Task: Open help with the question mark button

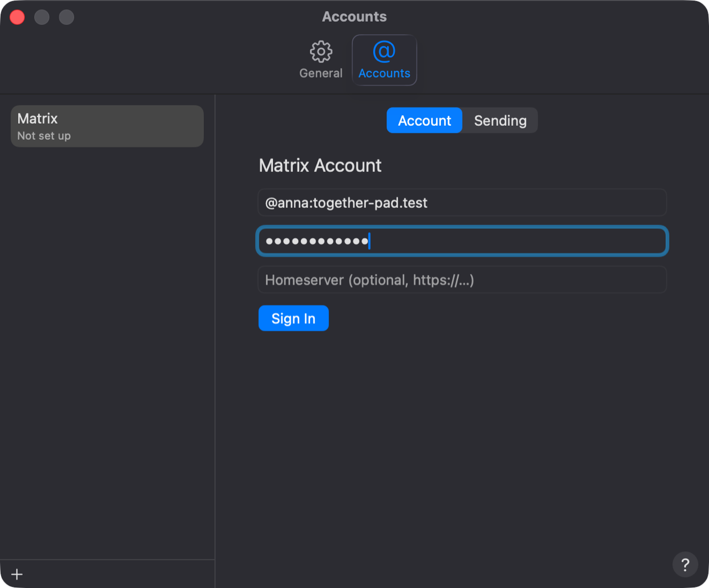Action: point(685,564)
